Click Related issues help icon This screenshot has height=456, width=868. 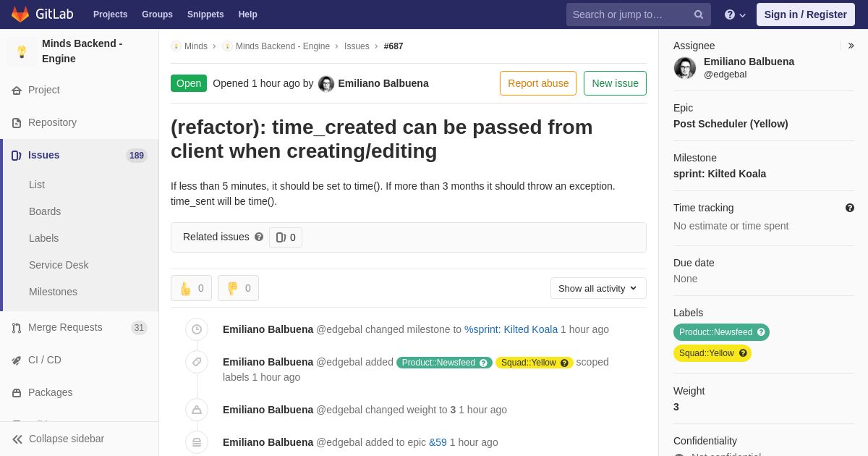coord(259,237)
